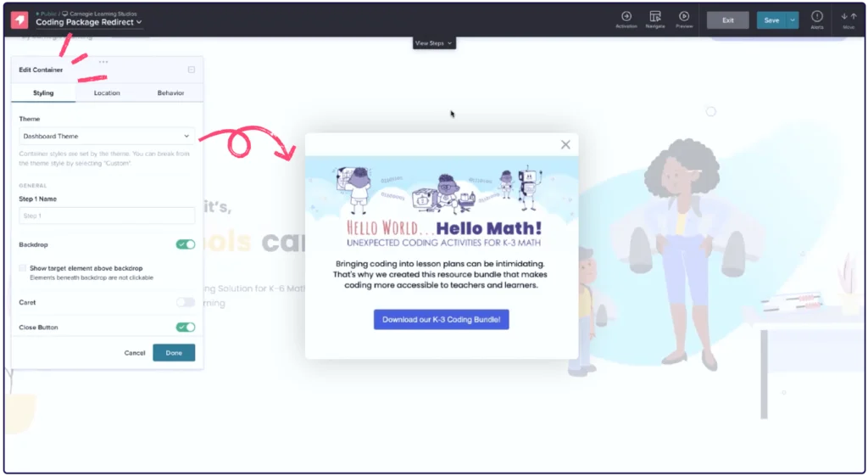Open the Dashboard Theme dropdown

click(x=107, y=136)
